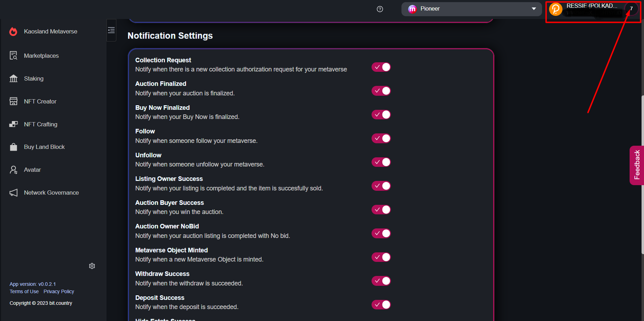Open the Terms of Use link
644x321 pixels.
coord(24,291)
